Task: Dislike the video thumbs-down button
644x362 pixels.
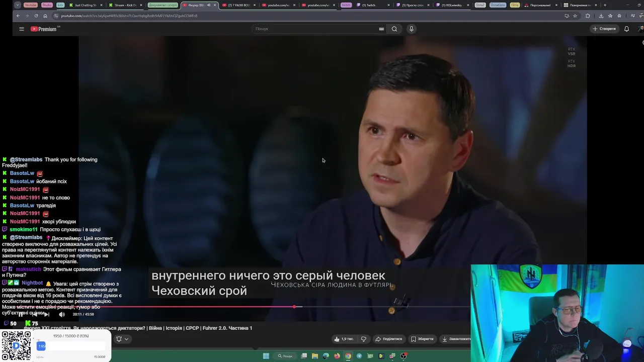Action: coord(364,339)
